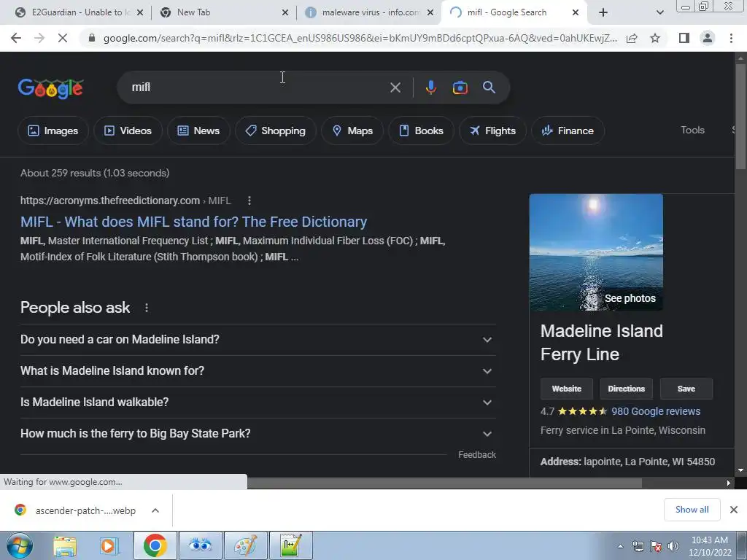Open Madeline Island Ferry Line Website
Screen dimensions: 747x560
pyautogui.click(x=566, y=389)
